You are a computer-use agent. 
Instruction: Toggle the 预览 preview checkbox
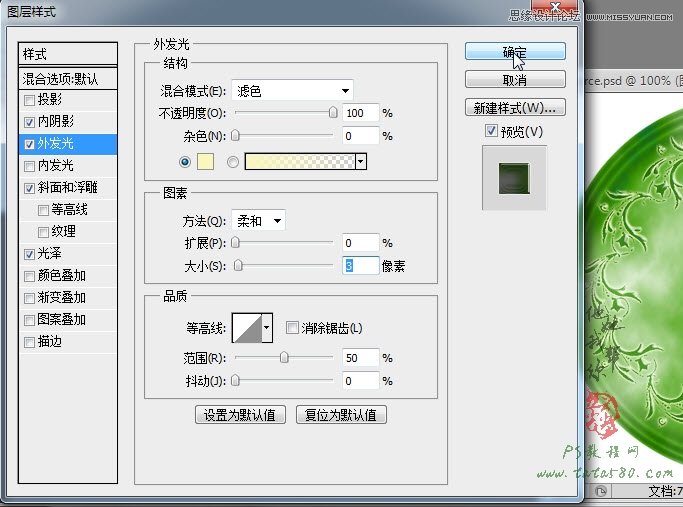click(491, 130)
